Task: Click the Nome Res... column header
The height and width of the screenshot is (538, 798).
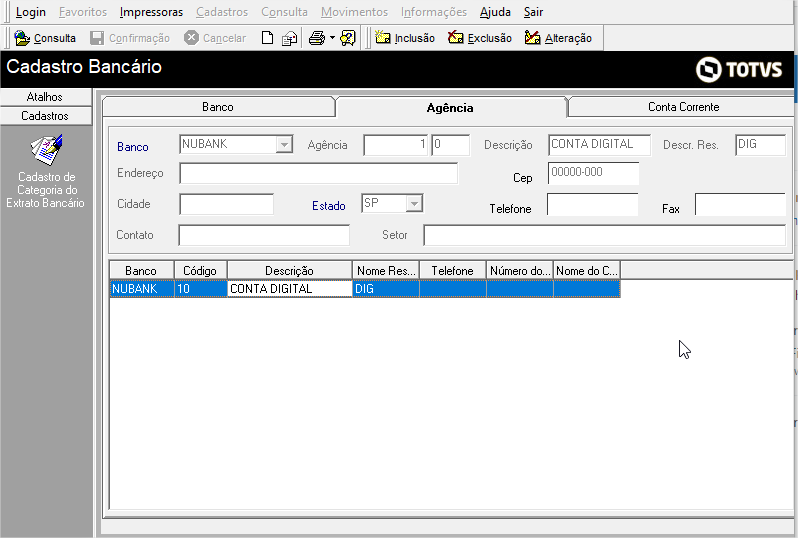Action: (386, 271)
